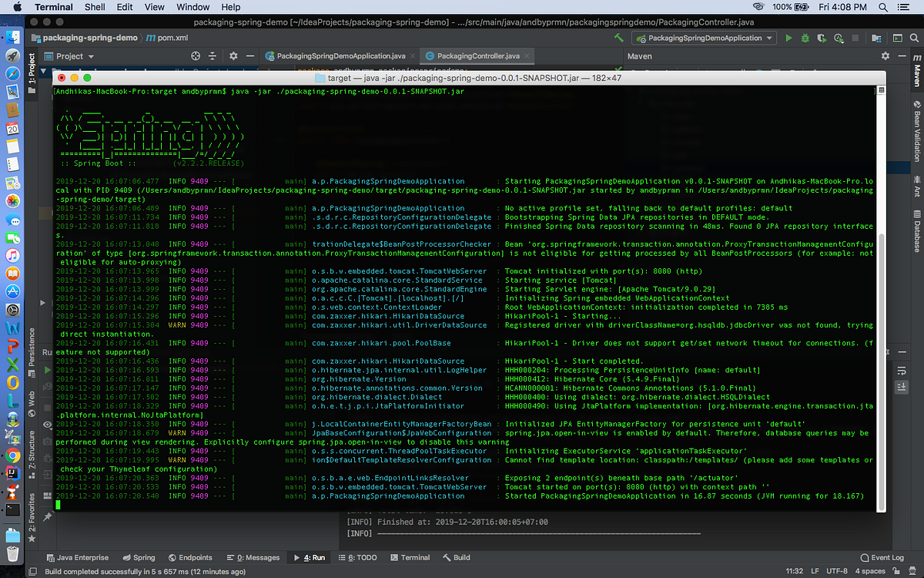
Task: Open the Event Log
Action: (x=882, y=557)
